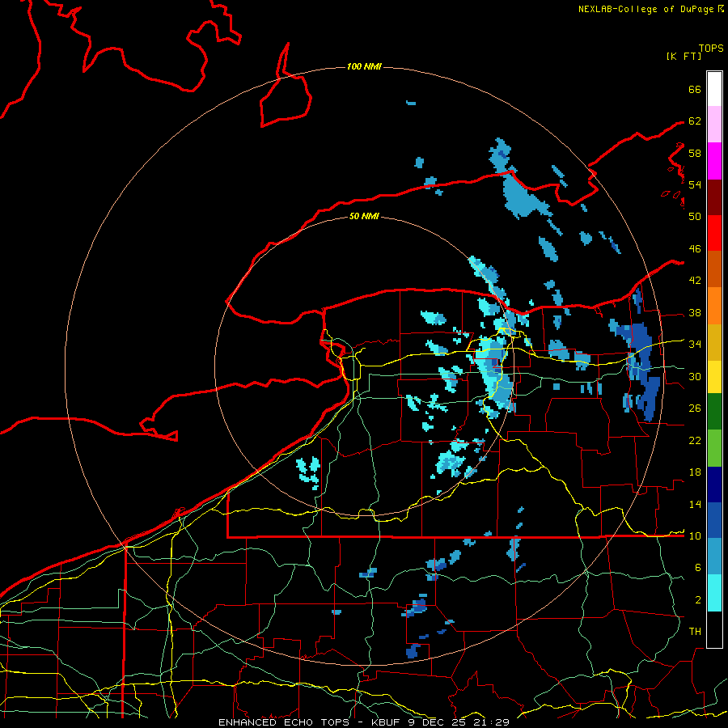Click the "18" legend value
Viewport: 728px width, 728px height.
click(x=695, y=472)
